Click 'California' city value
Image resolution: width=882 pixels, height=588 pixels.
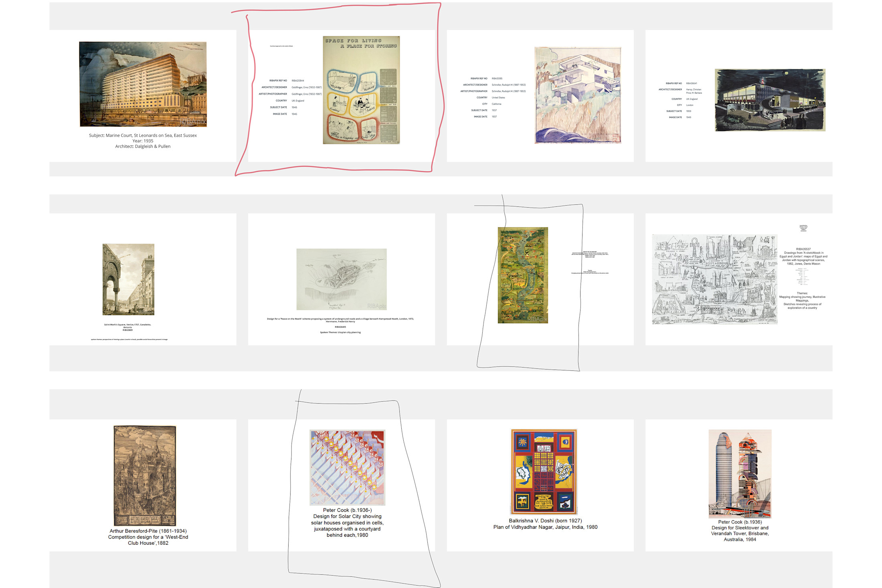point(497,104)
